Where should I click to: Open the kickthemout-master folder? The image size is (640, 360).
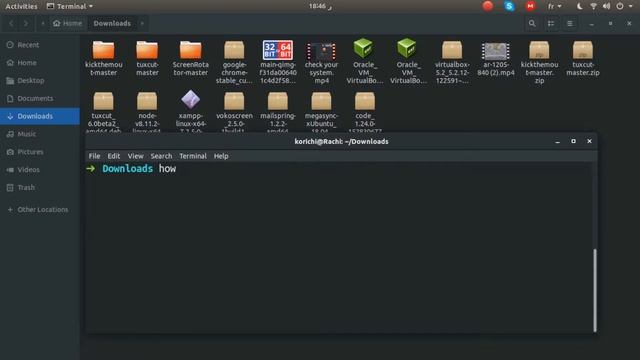click(x=104, y=58)
